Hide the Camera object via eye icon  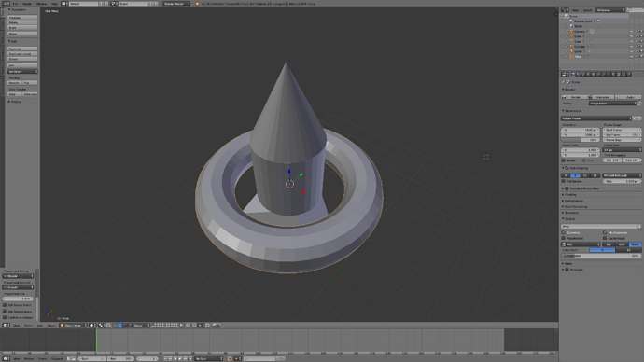pyautogui.click(x=631, y=31)
